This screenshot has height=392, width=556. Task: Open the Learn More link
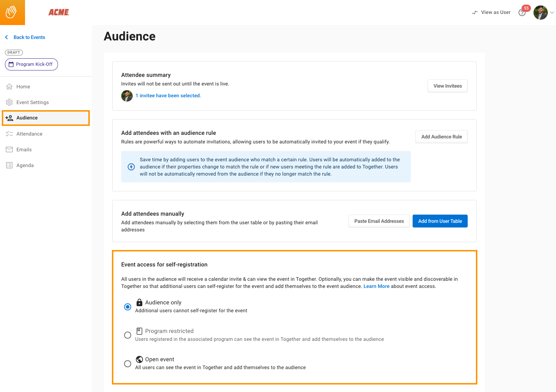(377, 286)
